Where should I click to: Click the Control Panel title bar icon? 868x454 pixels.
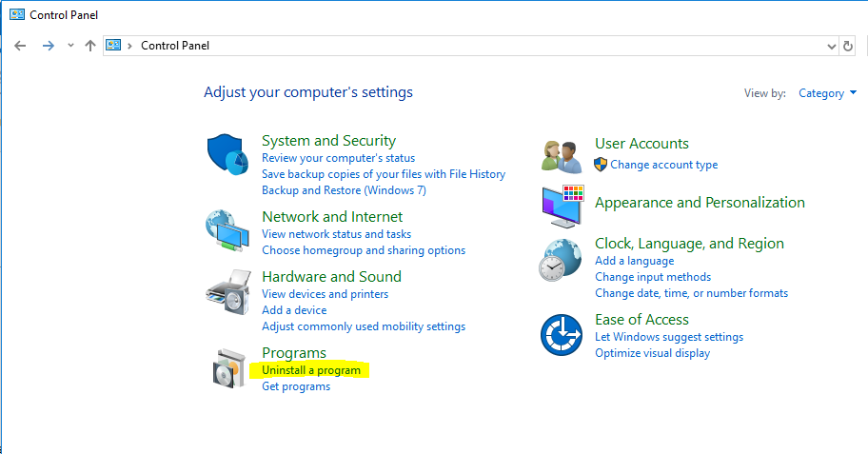pos(17,14)
